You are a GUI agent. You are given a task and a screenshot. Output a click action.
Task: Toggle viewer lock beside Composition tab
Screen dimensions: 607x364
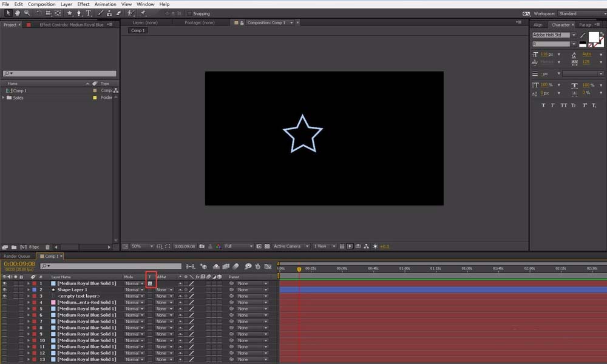[x=242, y=23]
